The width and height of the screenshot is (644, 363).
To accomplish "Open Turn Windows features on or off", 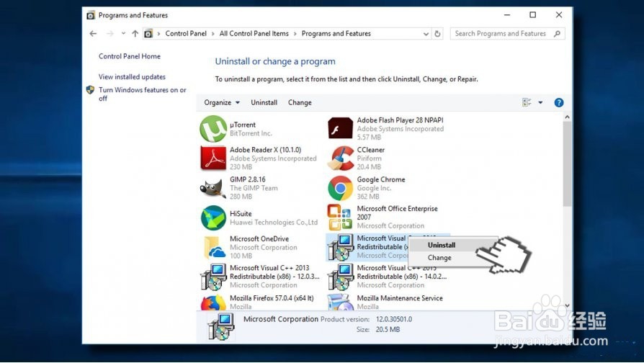I will click(142, 94).
